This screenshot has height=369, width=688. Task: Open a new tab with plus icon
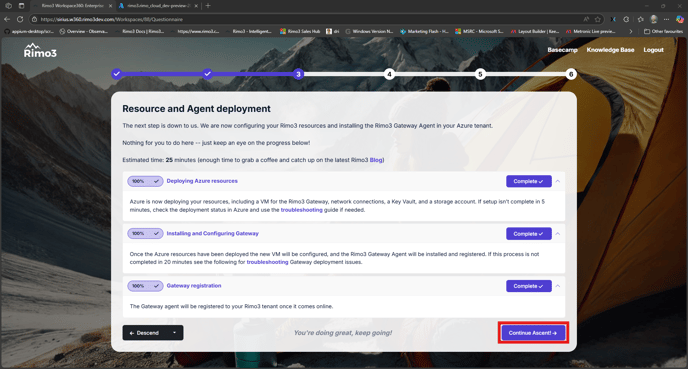tap(208, 6)
